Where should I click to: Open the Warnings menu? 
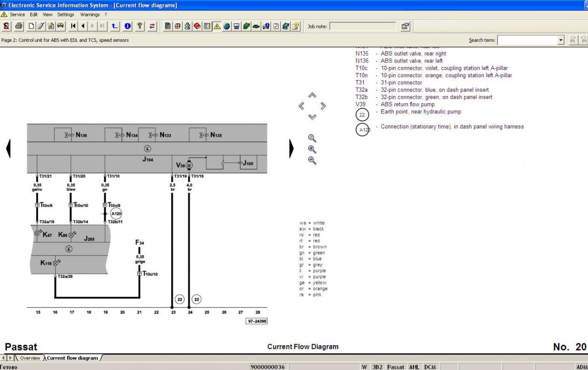[x=90, y=14]
